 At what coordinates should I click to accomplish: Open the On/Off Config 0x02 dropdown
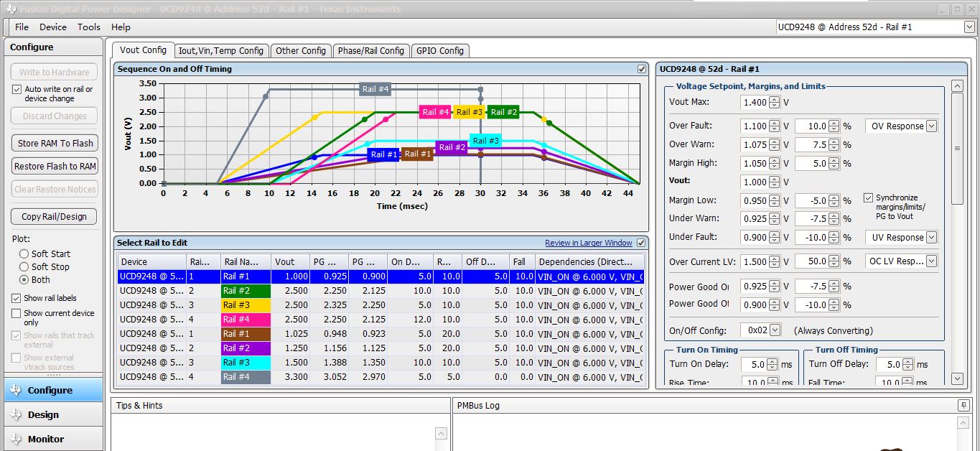point(775,330)
